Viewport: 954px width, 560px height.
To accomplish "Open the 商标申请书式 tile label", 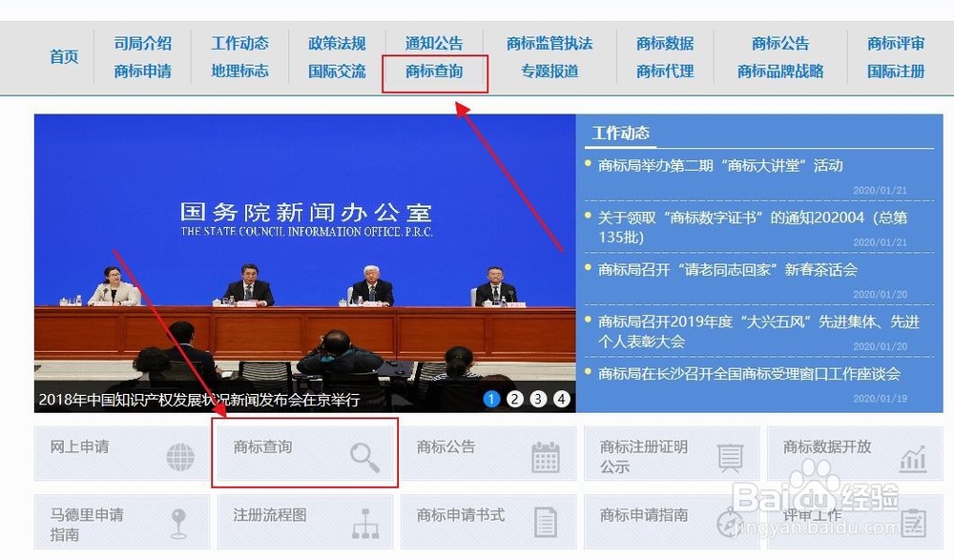I will (x=461, y=515).
